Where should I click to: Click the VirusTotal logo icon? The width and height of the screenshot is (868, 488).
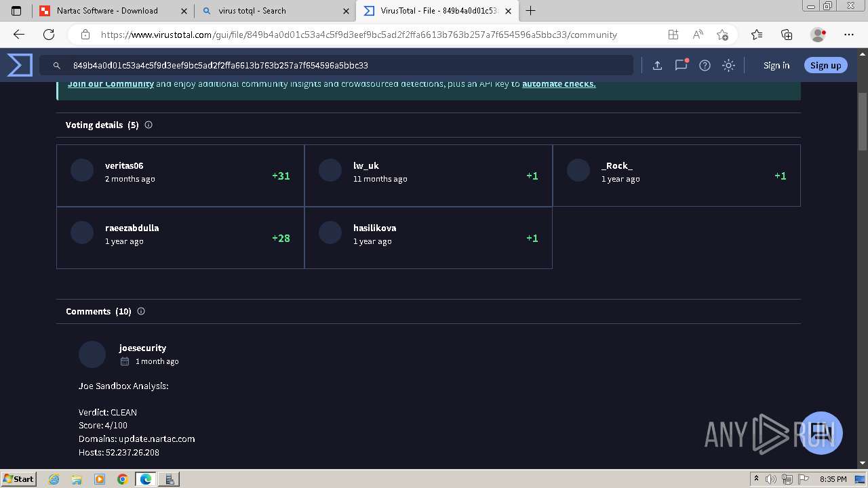tap(20, 65)
